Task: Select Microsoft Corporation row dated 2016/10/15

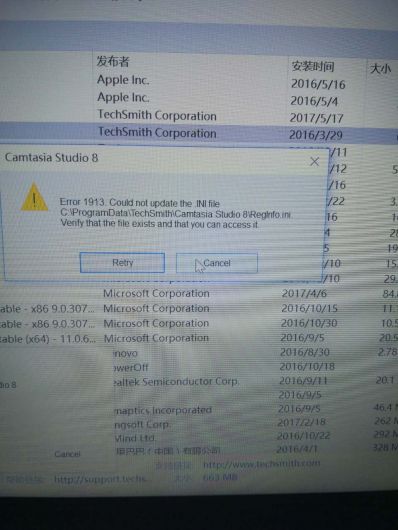Action: (x=199, y=308)
